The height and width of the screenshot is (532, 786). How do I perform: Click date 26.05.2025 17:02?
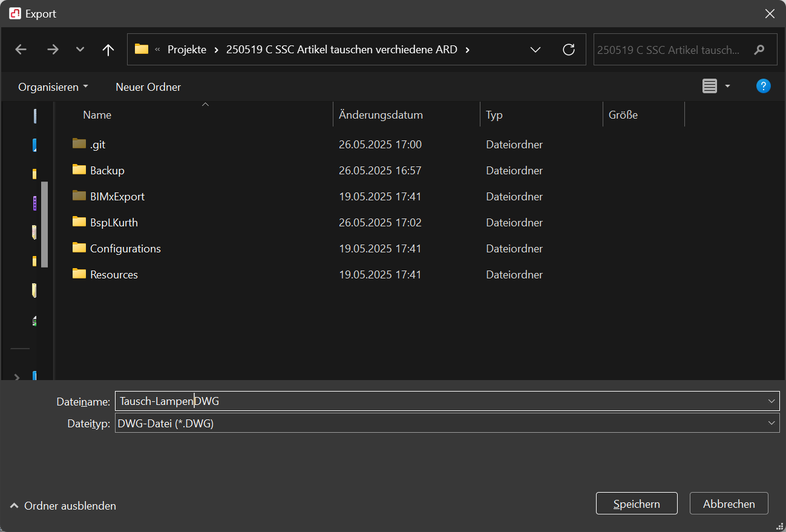point(380,223)
